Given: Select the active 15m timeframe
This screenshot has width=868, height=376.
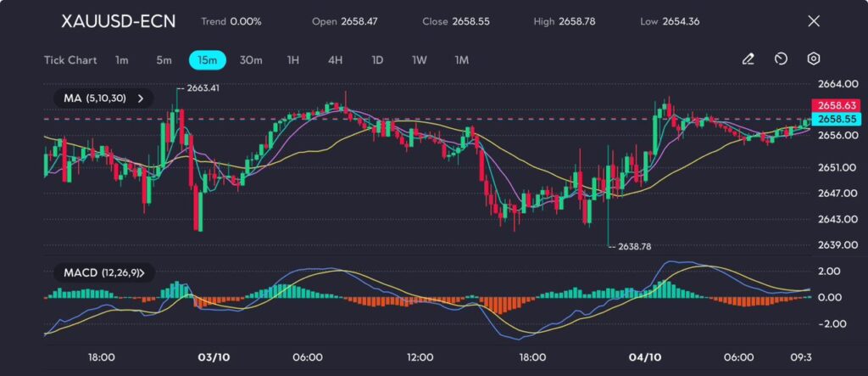Looking at the screenshot, I should 207,60.
